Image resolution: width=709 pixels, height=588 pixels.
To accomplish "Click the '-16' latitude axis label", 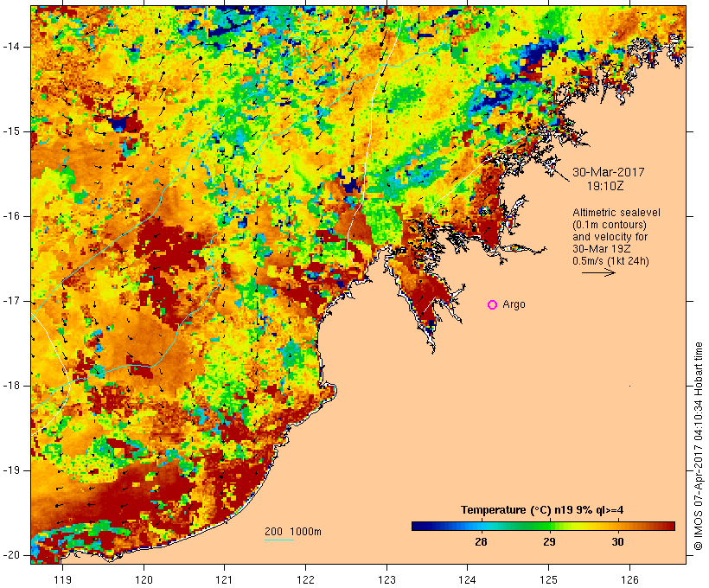I will [11, 216].
